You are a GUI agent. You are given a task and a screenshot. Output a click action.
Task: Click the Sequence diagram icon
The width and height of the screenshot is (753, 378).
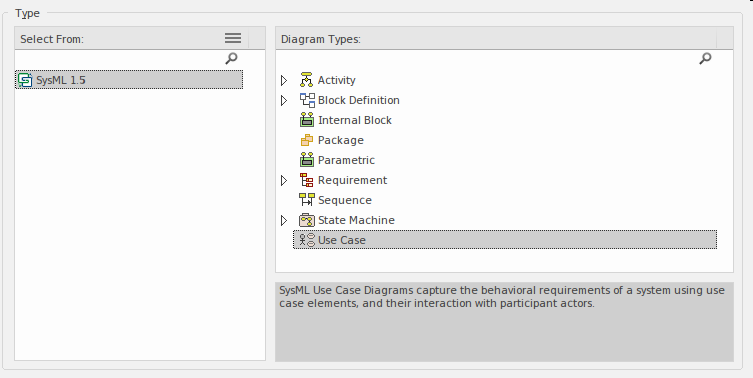tap(307, 200)
